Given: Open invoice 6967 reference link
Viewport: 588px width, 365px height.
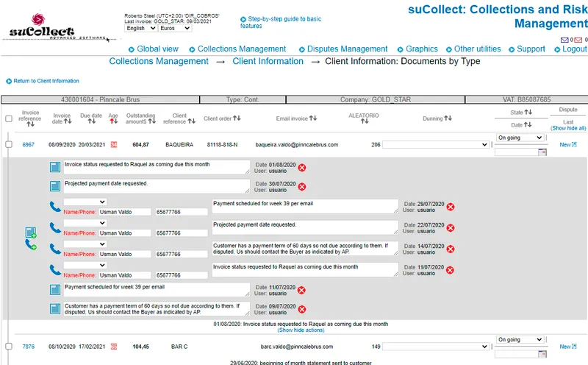Looking at the screenshot, I should tap(29, 144).
